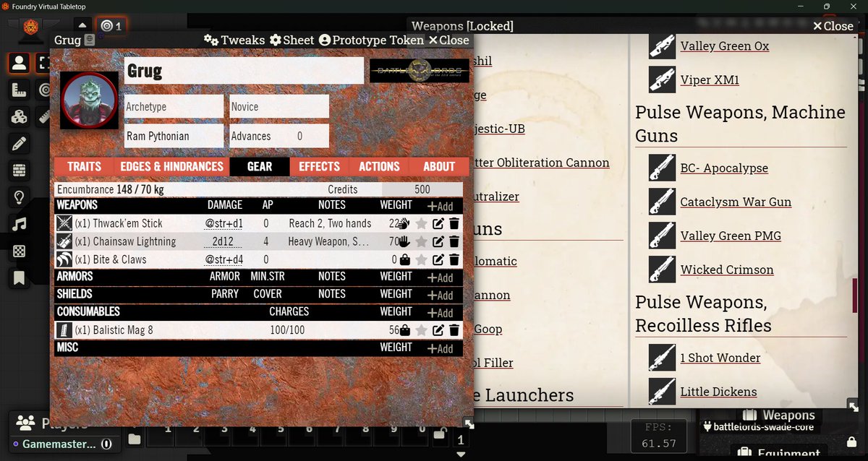Viewport: 868px width, 461px height.
Task: Open the Journal Notes bookmark tool
Action: coord(19,277)
